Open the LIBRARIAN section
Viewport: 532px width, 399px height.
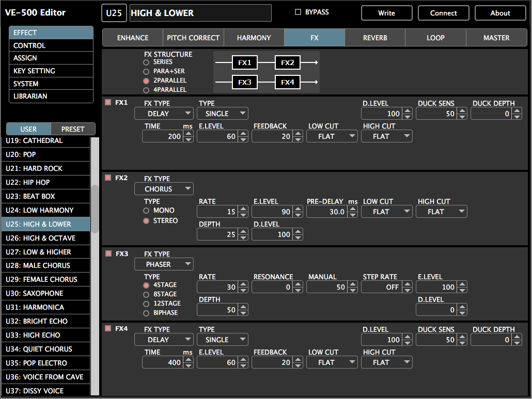51,96
